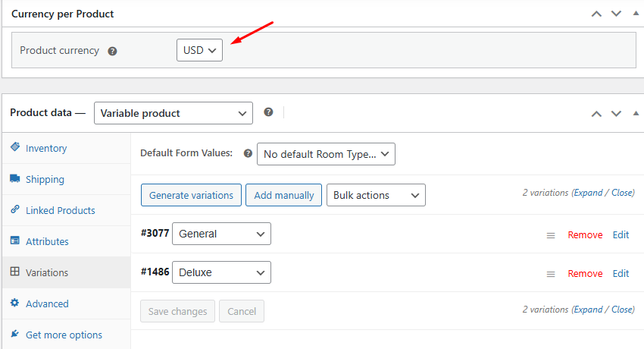This screenshot has height=349, width=644.
Task: Collapse the Product data panel
Action: (635, 113)
